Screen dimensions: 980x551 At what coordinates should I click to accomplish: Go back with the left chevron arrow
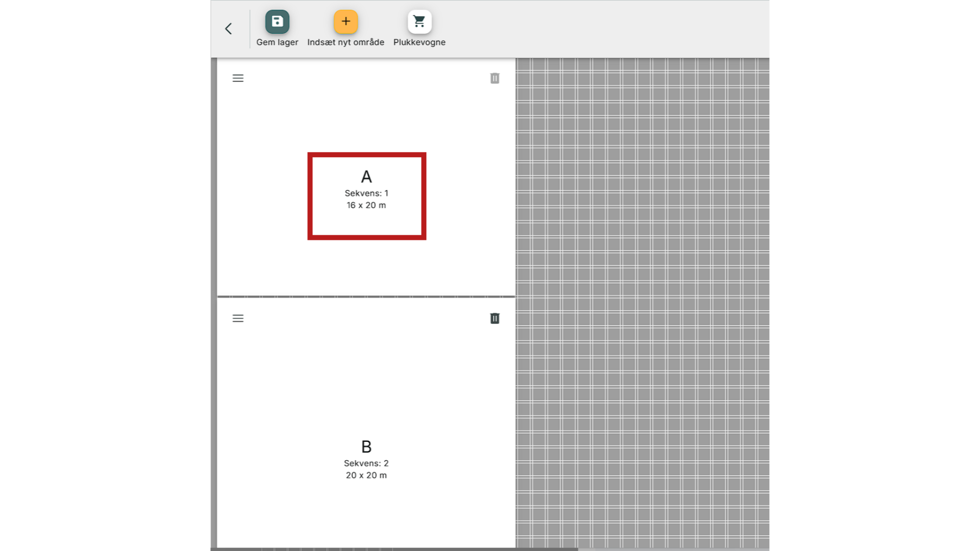click(x=229, y=29)
